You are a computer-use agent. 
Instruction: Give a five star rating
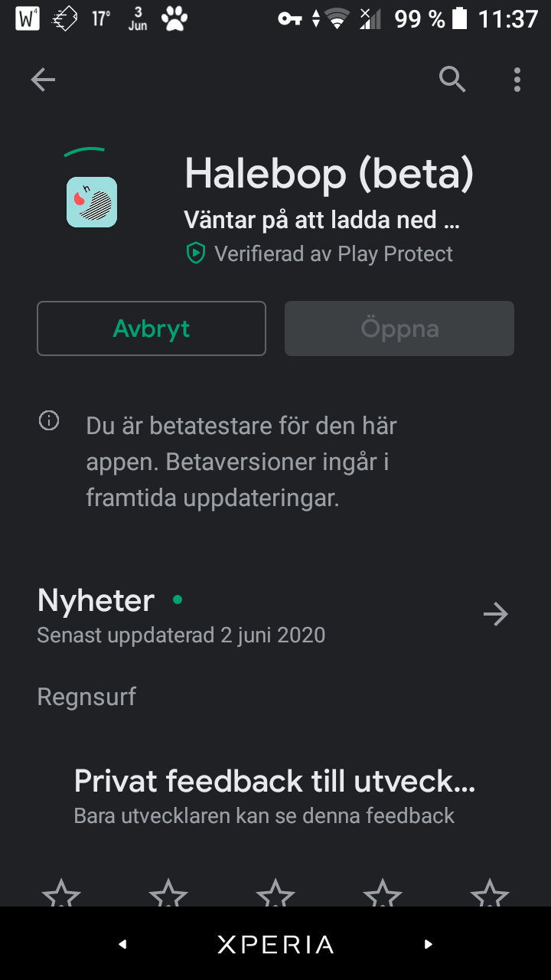coord(490,894)
